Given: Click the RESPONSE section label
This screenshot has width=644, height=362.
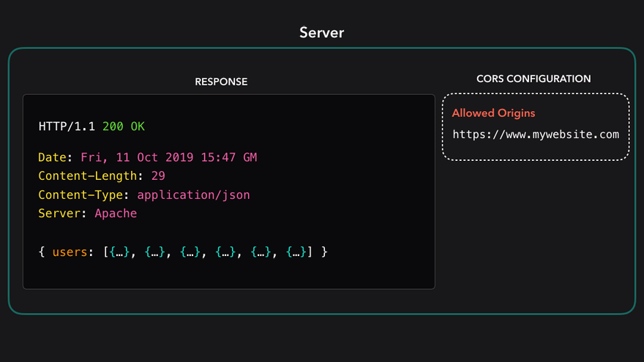Looking at the screenshot, I should (221, 82).
